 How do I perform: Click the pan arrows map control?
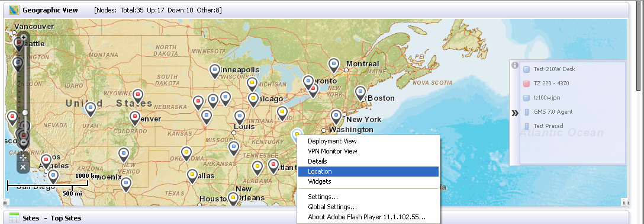23,157
